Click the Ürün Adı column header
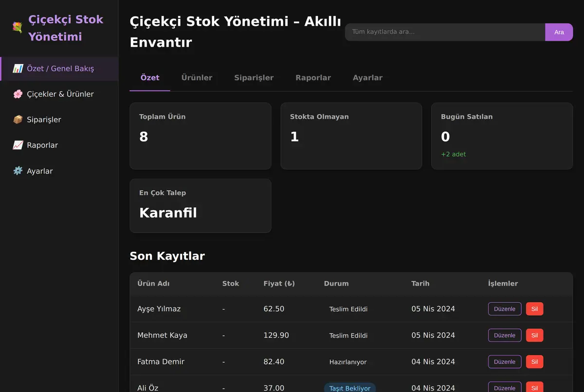Image resolution: width=584 pixels, height=392 pixels. pyautogui.click(x=153, y=284)
